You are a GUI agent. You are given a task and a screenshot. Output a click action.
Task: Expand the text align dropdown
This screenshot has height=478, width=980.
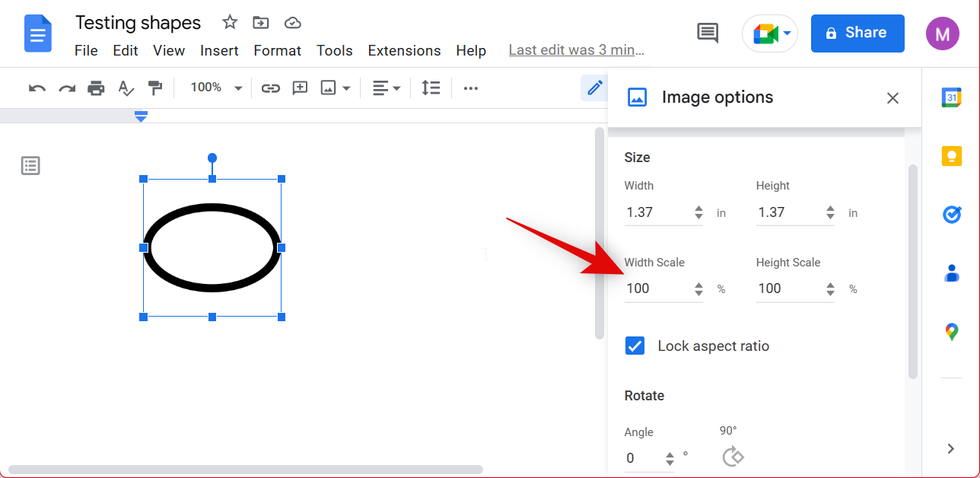tap(387, 88)
